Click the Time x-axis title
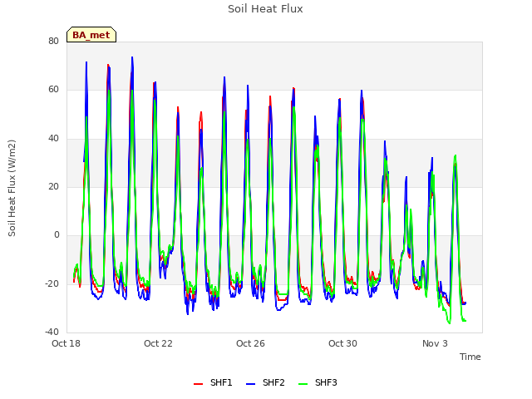This screenshot has height=399, width=532. pos(470,357)
